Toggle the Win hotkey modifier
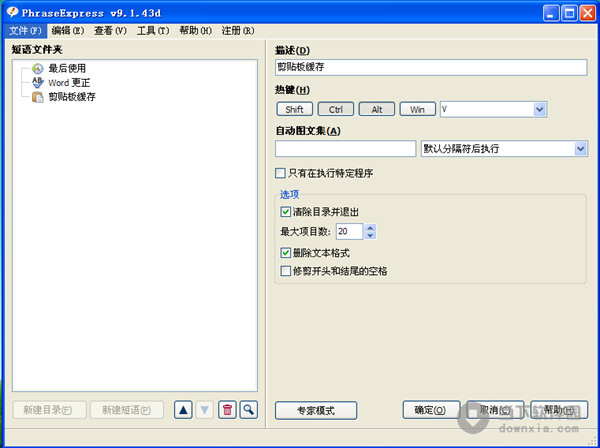 pyautogui.click(x=417, y=109)
